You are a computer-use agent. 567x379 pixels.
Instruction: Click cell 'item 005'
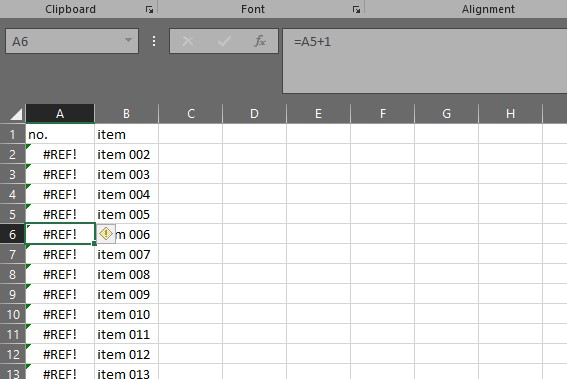[x=126, y=214]
